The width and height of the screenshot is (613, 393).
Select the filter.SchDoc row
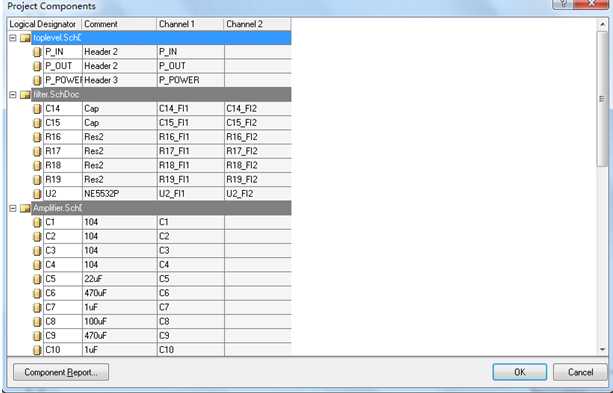pos(161,95)
